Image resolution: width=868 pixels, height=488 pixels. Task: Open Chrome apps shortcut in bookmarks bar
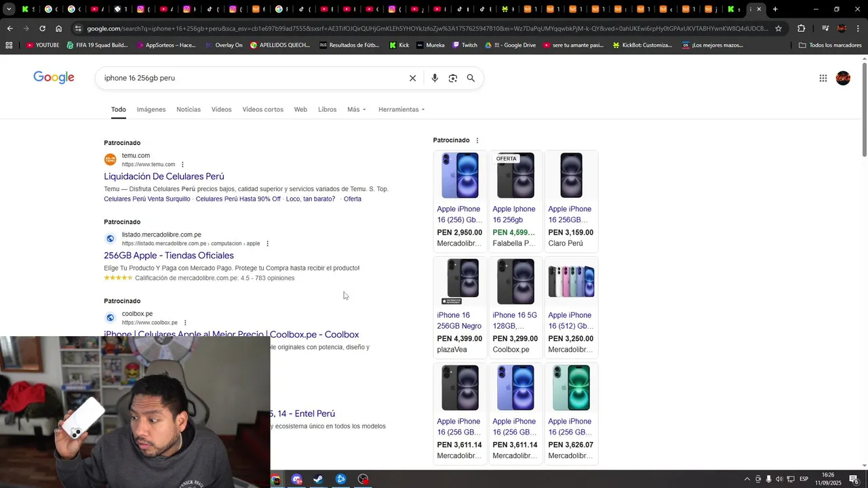tap(9, 45)
